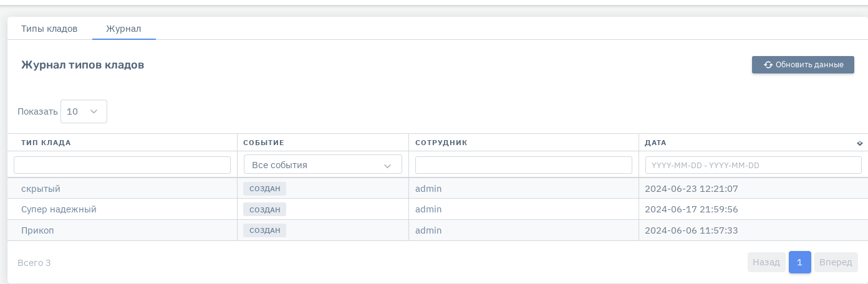
Task: Open the Дата range filter field
Action: [x=753, y=165]
